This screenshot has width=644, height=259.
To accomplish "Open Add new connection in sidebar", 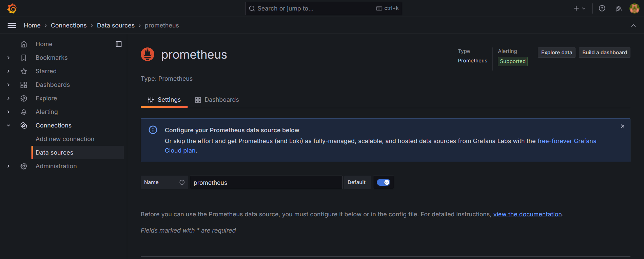I will (65, 139).
